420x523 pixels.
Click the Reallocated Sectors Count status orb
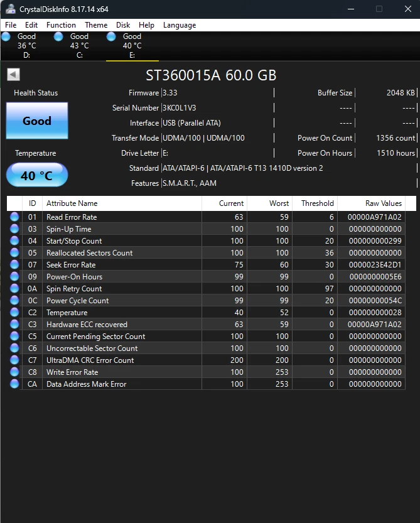pos(14,253)
